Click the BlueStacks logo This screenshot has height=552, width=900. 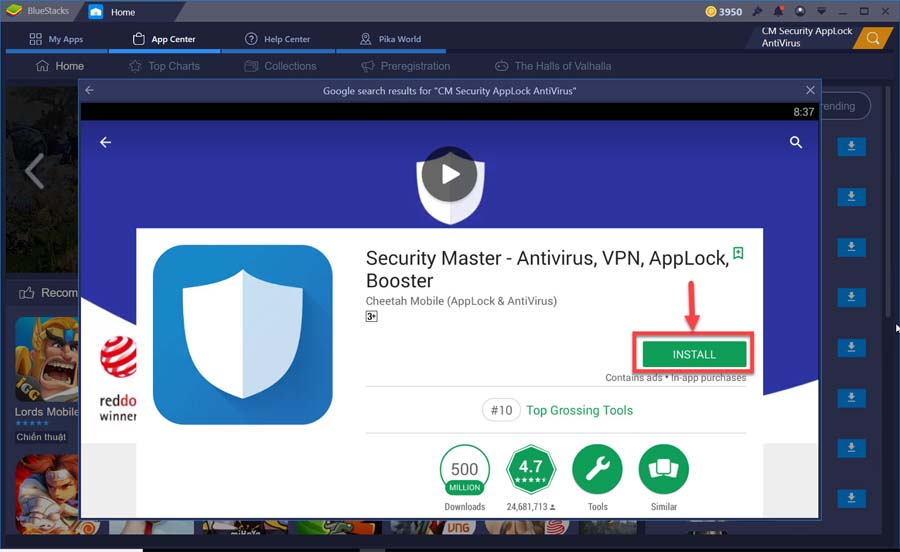pos(14,10)
